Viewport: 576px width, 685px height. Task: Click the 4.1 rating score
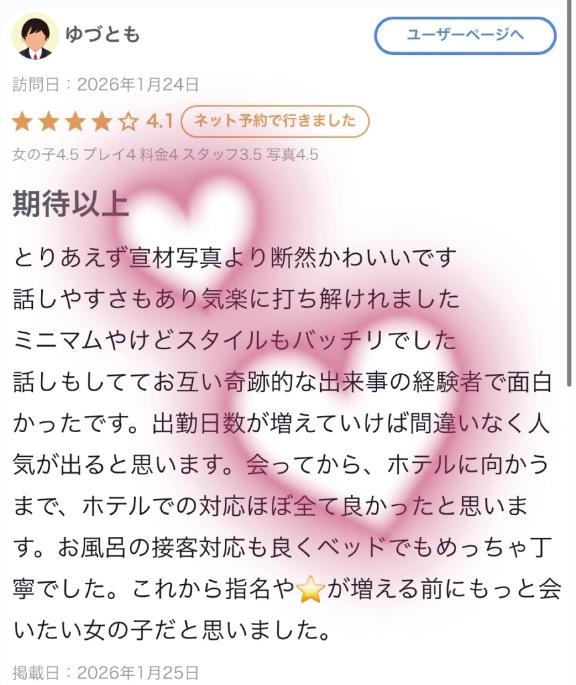tap(160, 122)
